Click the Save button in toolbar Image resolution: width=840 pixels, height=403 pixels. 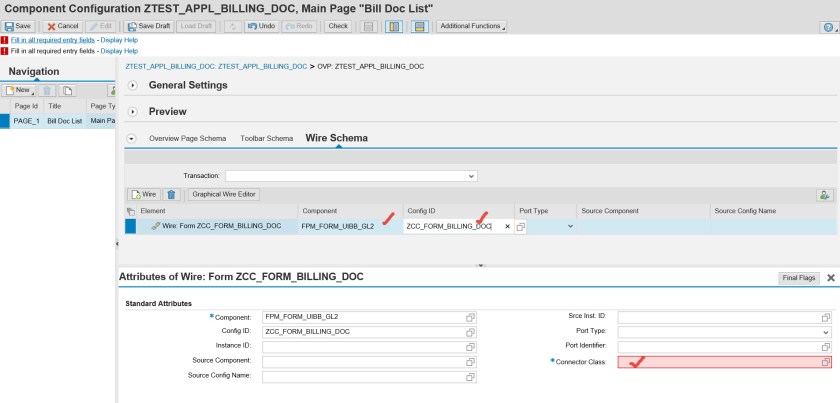pyautogui.click(x=19, y=26)
